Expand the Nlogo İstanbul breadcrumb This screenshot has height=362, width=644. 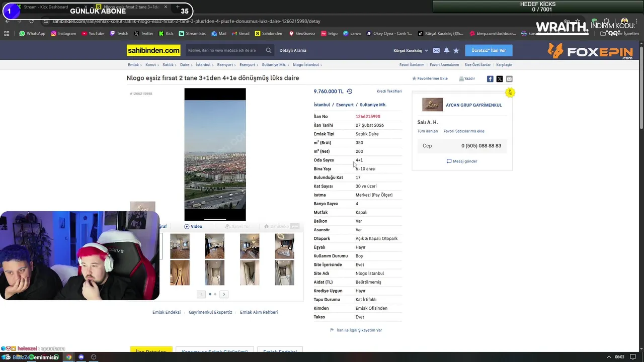pyautogui.click(x=307, y=65)
